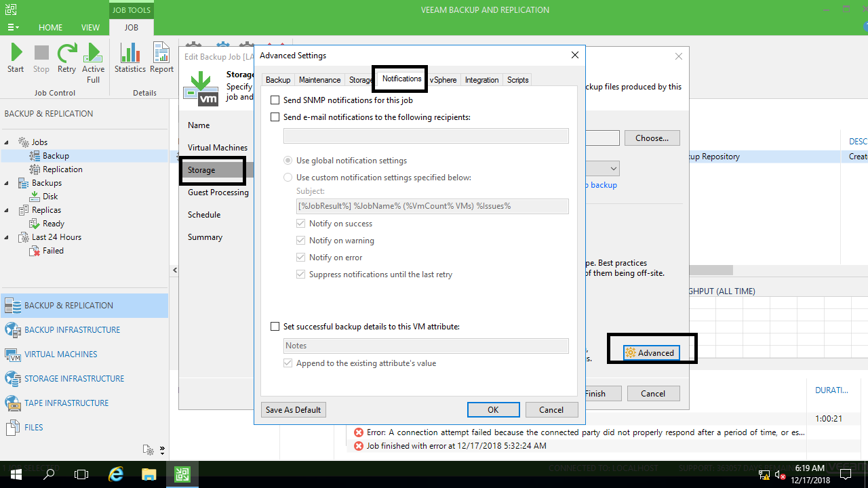Open the HOME ribbon tab

pos(50,28)
